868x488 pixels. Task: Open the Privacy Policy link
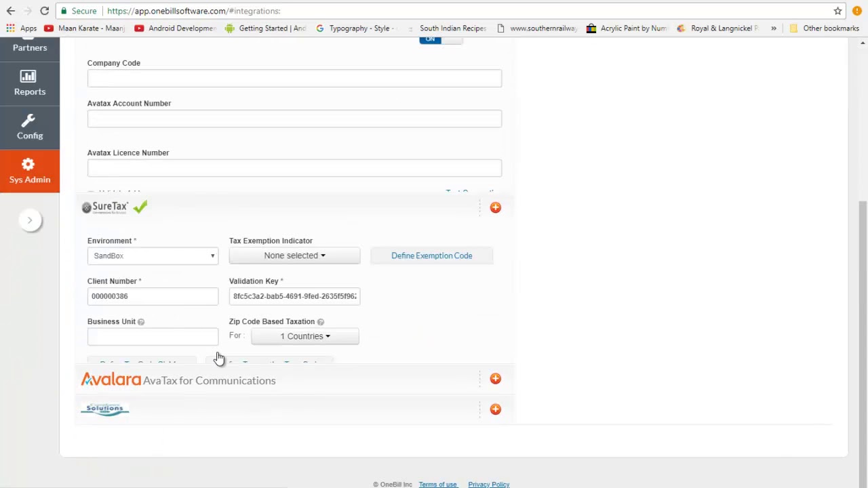tap(488, 484)
